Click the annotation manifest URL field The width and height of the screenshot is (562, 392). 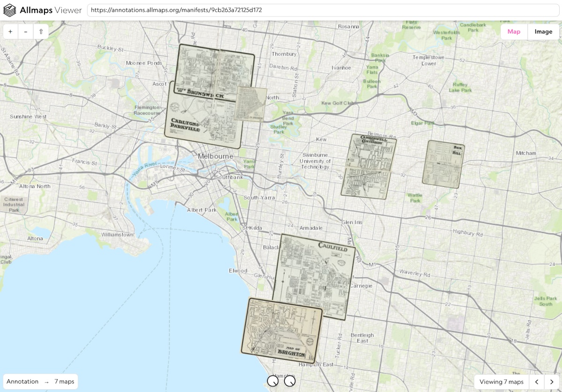tap(322, 10)
